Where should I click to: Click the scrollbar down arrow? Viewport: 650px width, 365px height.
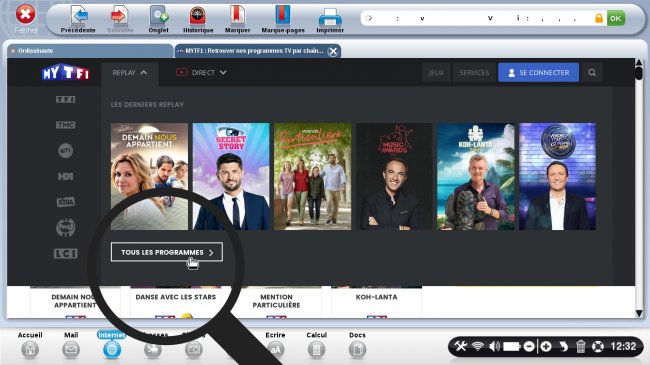639,313
